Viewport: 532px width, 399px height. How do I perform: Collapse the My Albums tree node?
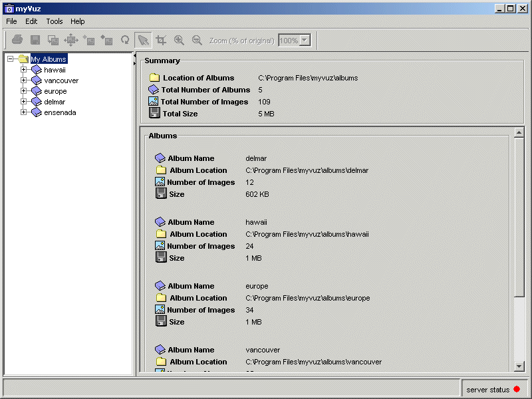pos(11,59)
